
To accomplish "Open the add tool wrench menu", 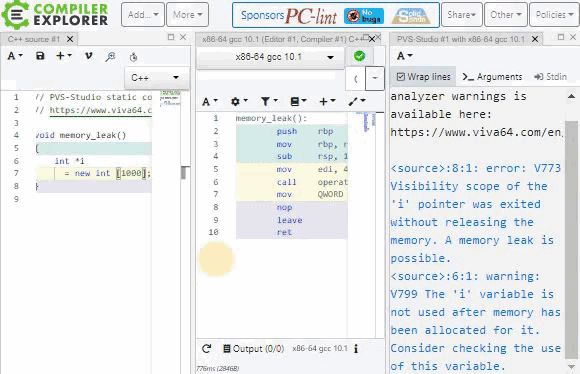I will (x=357, y=101).
